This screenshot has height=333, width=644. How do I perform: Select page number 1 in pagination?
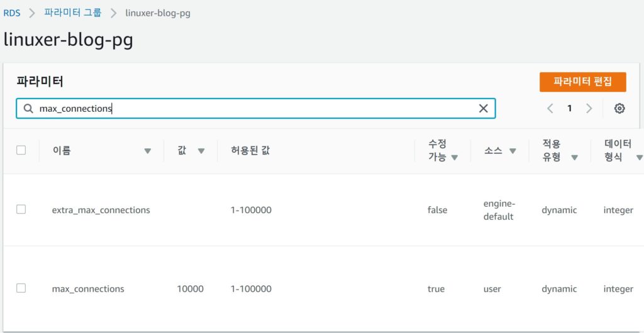coord(570,109)
